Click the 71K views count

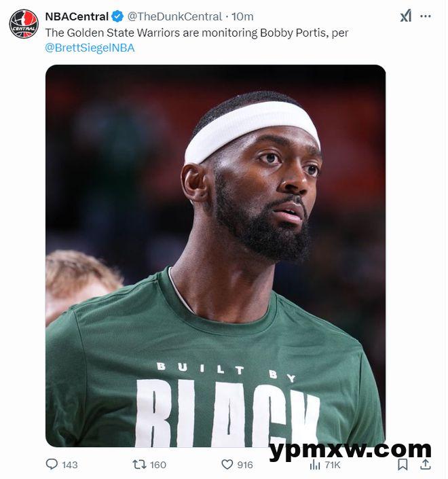point(333,465)
